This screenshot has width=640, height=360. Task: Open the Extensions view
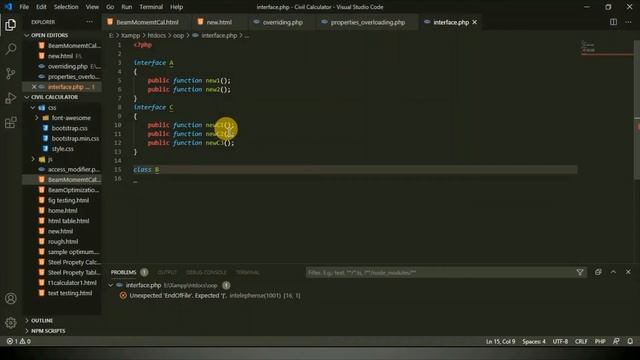pos(11,122)
